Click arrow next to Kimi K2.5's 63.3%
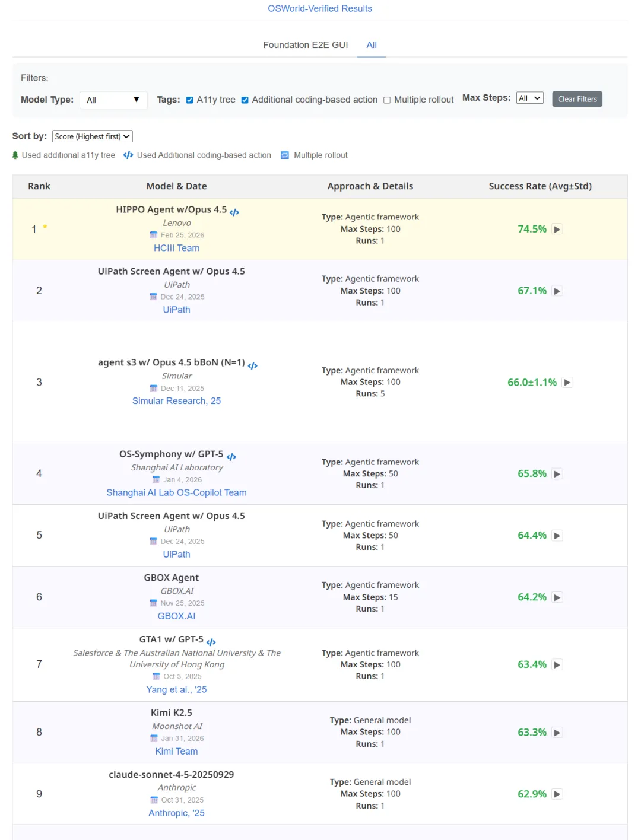The width and height of the screenshot is (641, 840). click(557, 733)
